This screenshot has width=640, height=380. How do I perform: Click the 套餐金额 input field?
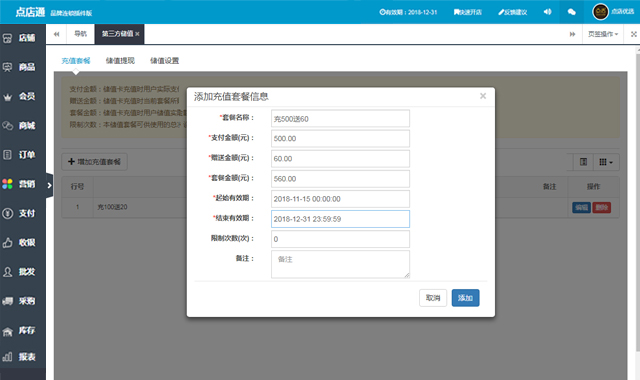pyautogui.click(x=340, y=179)
